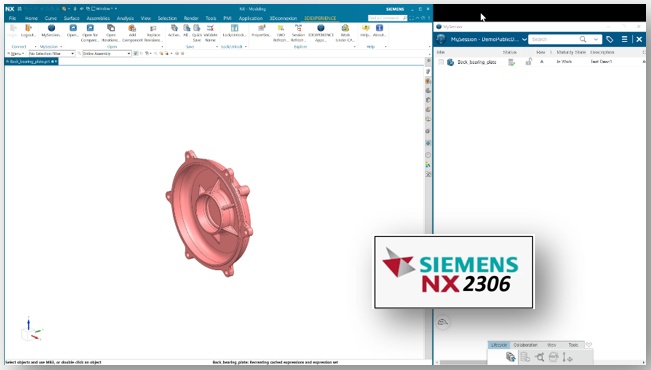Open the No Selection Filter dropdown
This screenshot has height=370, width=651.
(52, 54)
